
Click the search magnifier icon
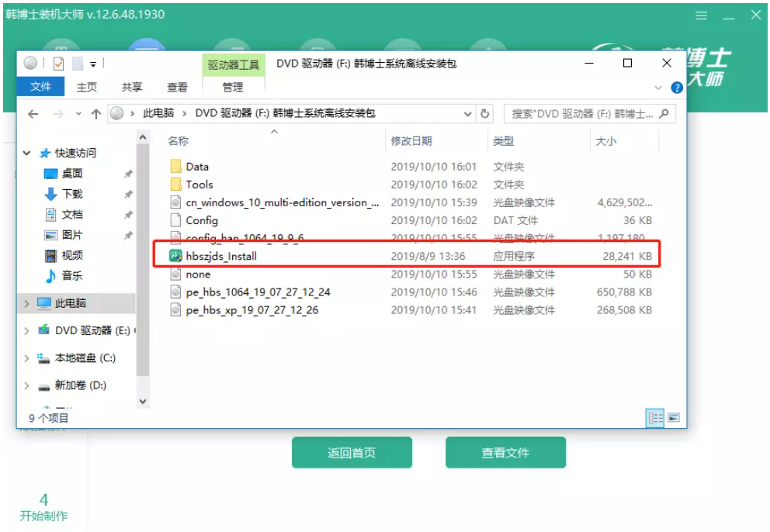(x=664, y=114)
